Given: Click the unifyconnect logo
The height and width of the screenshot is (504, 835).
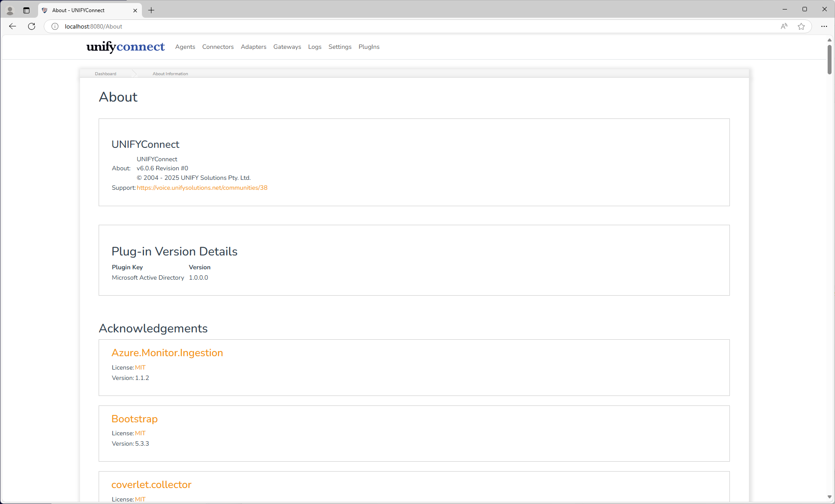Looking at the screenshot, I should 125,47.
